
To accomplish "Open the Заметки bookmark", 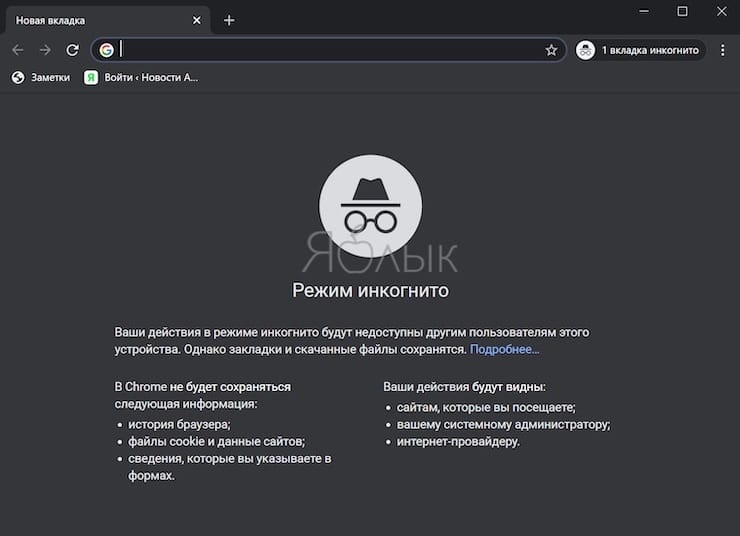I will click(x=41, y=77).
